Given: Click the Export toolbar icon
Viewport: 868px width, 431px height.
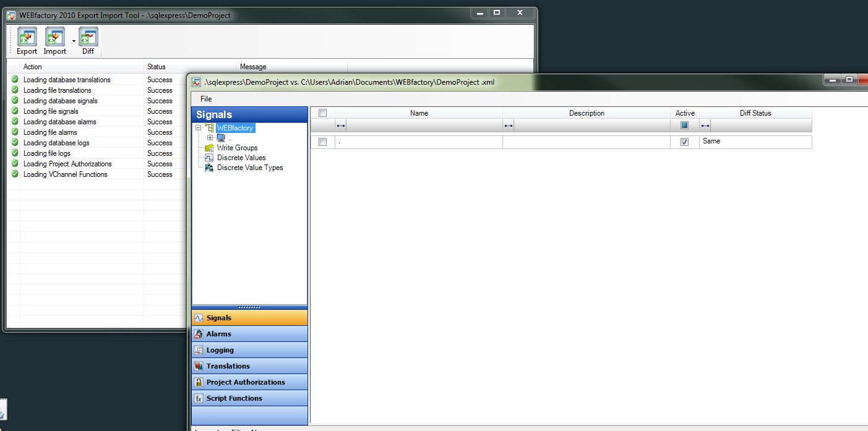Looking at the screenshot, I should pyautogui.click(x=27, y=38).
